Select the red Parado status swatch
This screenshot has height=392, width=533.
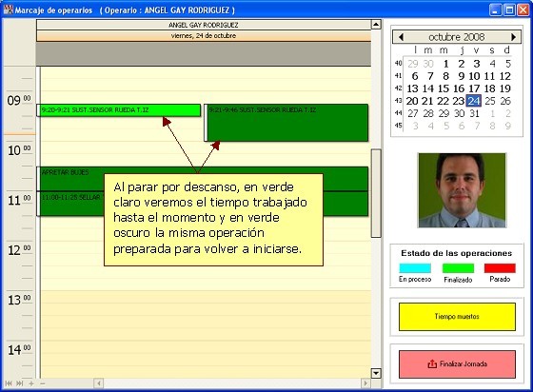500,268
